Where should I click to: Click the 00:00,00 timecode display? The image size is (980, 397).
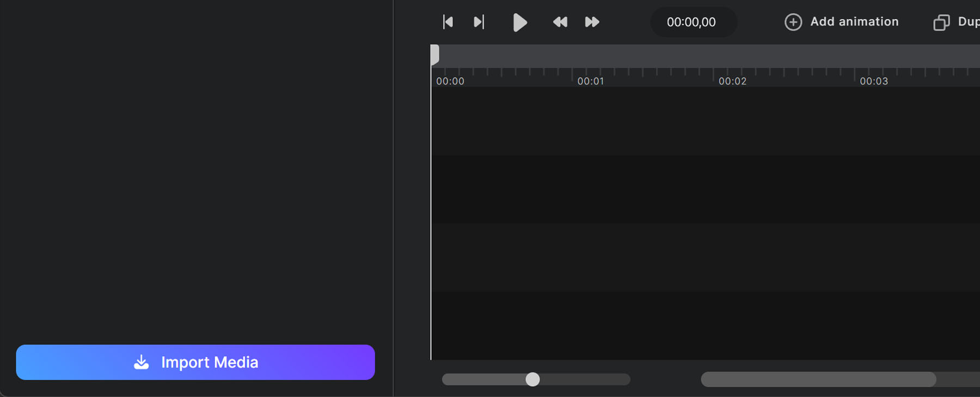(x=691, y=22)
